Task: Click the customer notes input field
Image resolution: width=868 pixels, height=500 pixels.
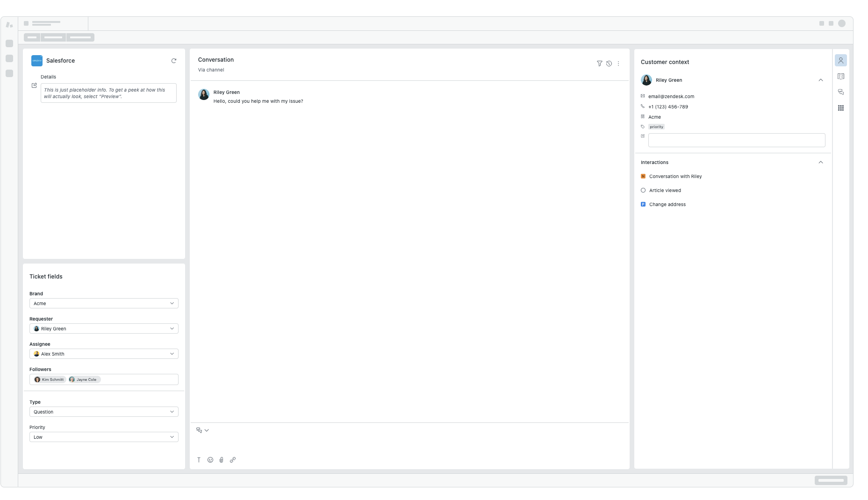Action: (736, 140)
